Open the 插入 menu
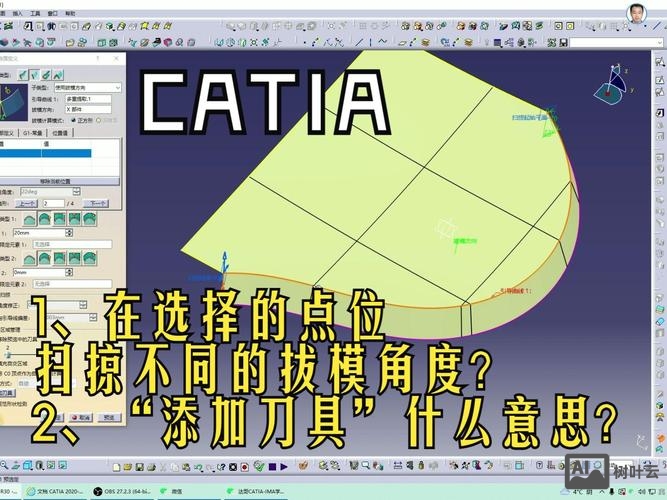 18,14
